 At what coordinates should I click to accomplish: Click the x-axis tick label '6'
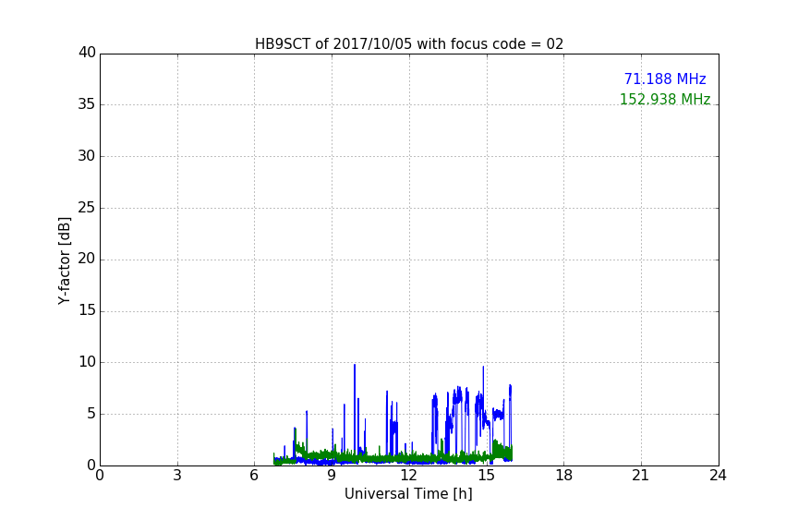click(x=254, y=476)
